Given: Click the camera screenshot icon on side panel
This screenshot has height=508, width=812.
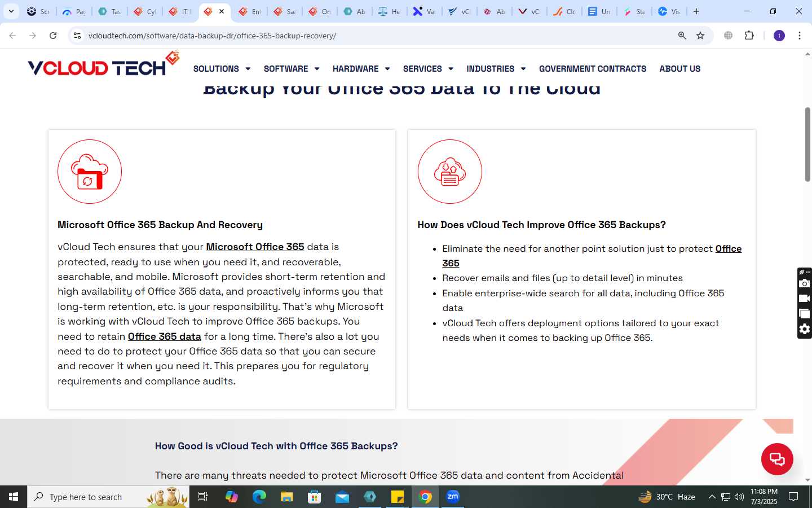Looking at the screenshot, I should click(805, 283).
